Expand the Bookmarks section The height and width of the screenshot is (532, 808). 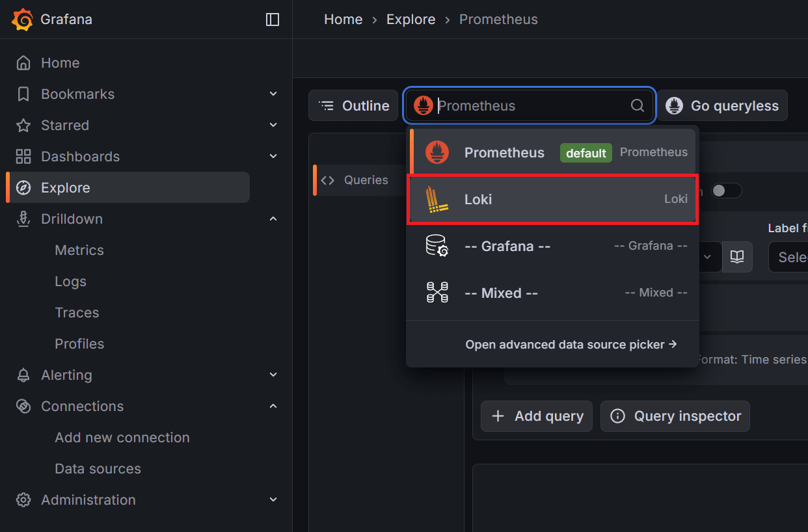tap(273, 94)
